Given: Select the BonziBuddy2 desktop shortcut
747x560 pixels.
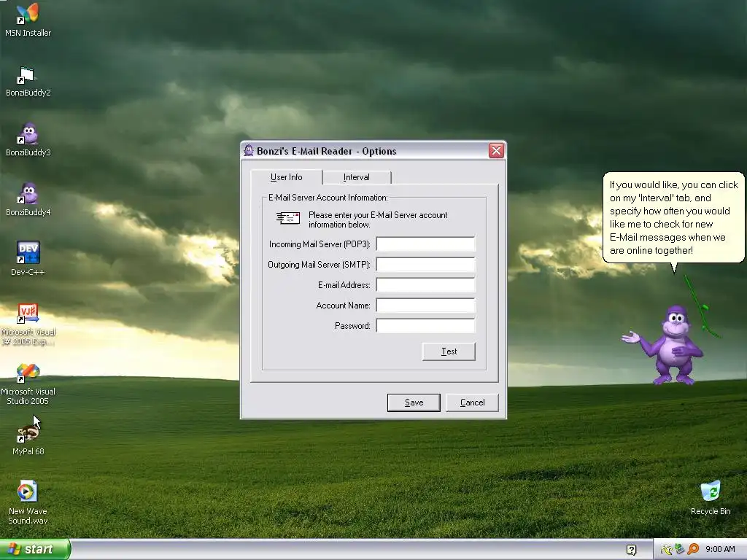Looking at the screenshot, I should click(x=28, y=81).
